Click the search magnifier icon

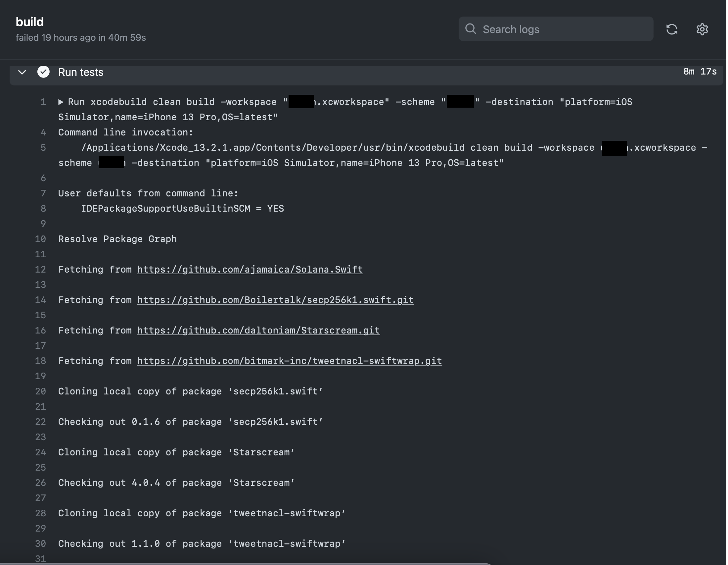471,29
